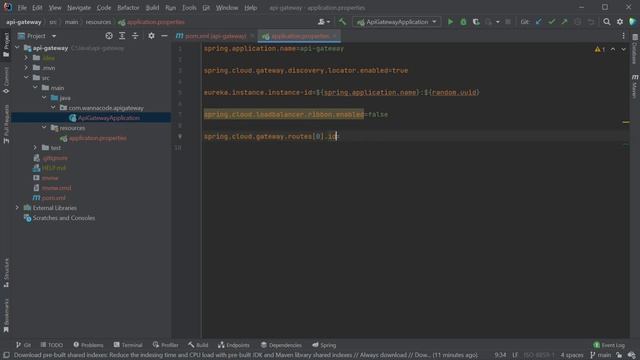
Task: Open the Navigate menu
Action: point(79,8)
